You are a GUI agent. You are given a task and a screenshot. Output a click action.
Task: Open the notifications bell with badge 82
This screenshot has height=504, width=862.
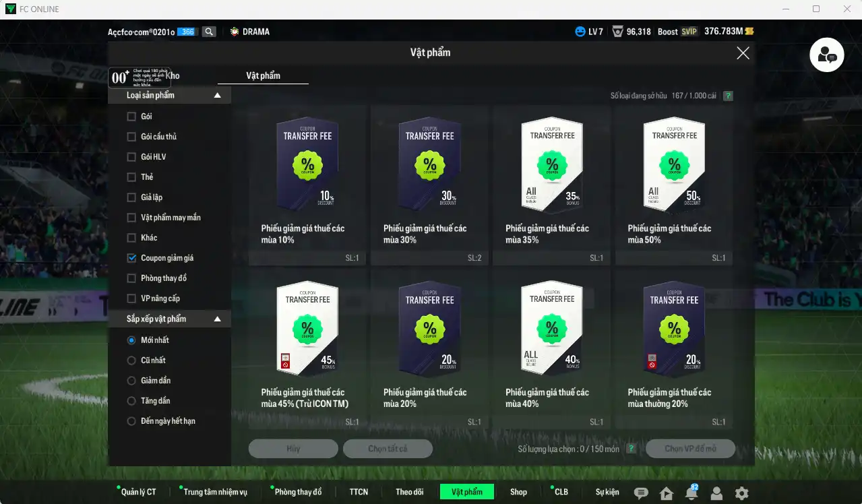click(691, 493)
